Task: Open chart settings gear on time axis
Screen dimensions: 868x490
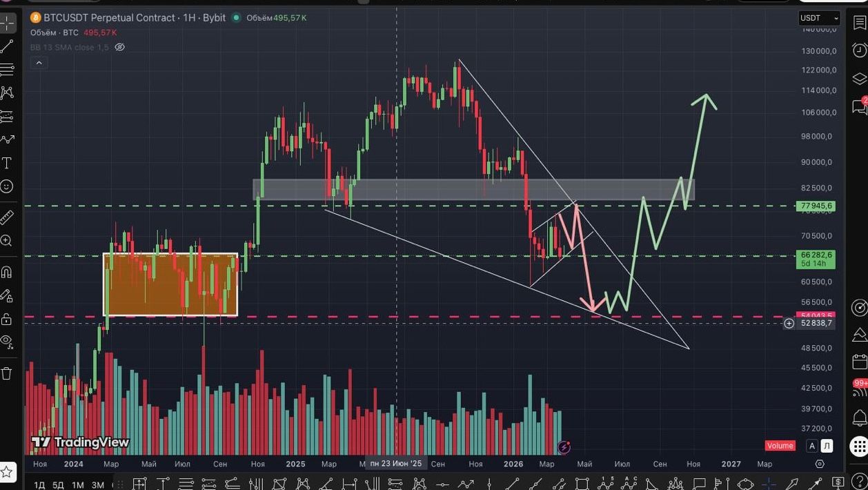Action: (820, 464)
